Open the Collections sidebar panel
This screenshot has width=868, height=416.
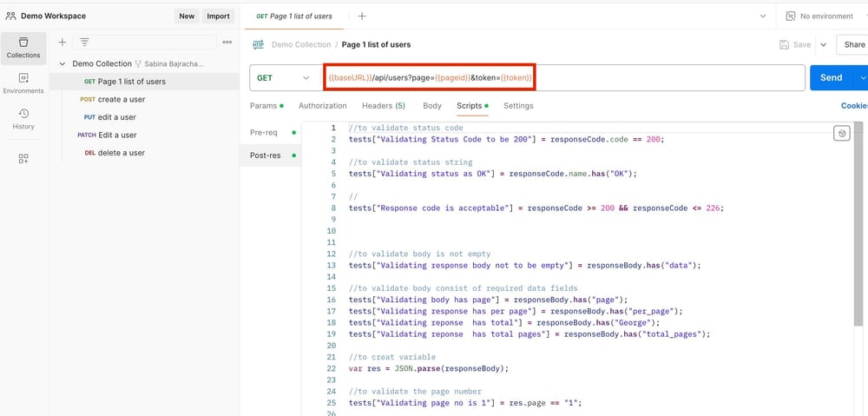pyautogui.click(x=23, y=48)
